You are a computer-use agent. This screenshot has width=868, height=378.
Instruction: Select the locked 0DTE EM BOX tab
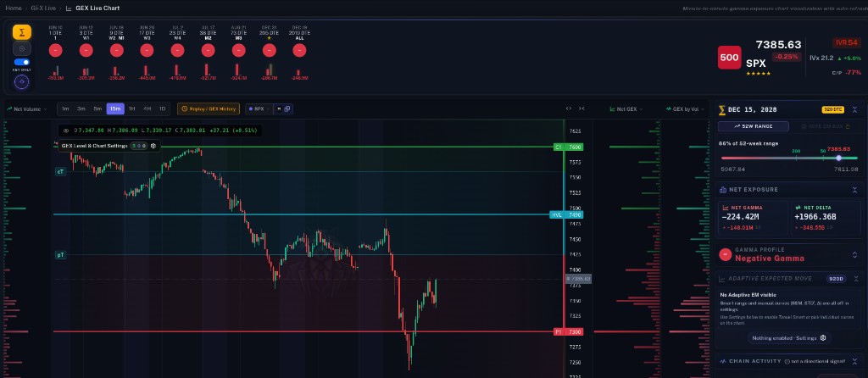824,126
